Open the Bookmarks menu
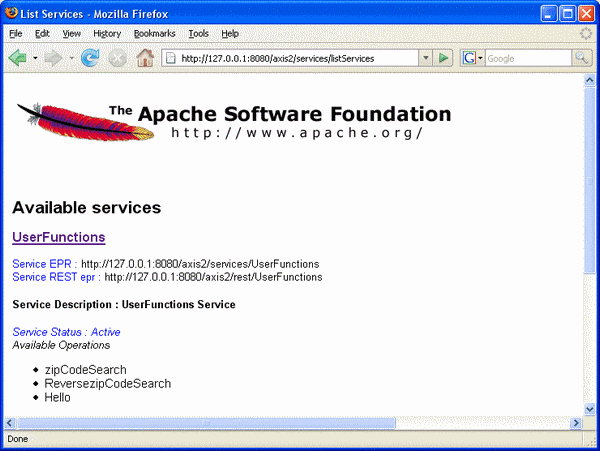The height and width of the screenshot is (451, 600). pyautogui.click(x=154, y=33)
